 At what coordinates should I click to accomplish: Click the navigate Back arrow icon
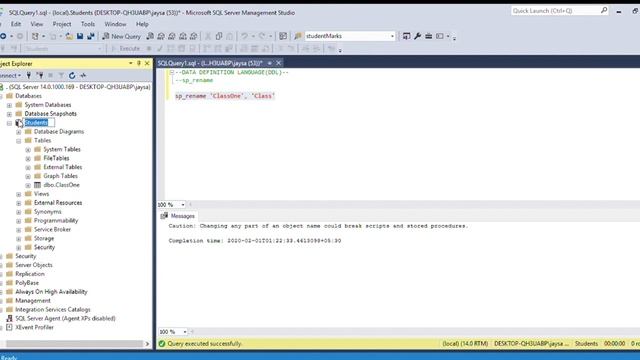[x=3, y=36]
